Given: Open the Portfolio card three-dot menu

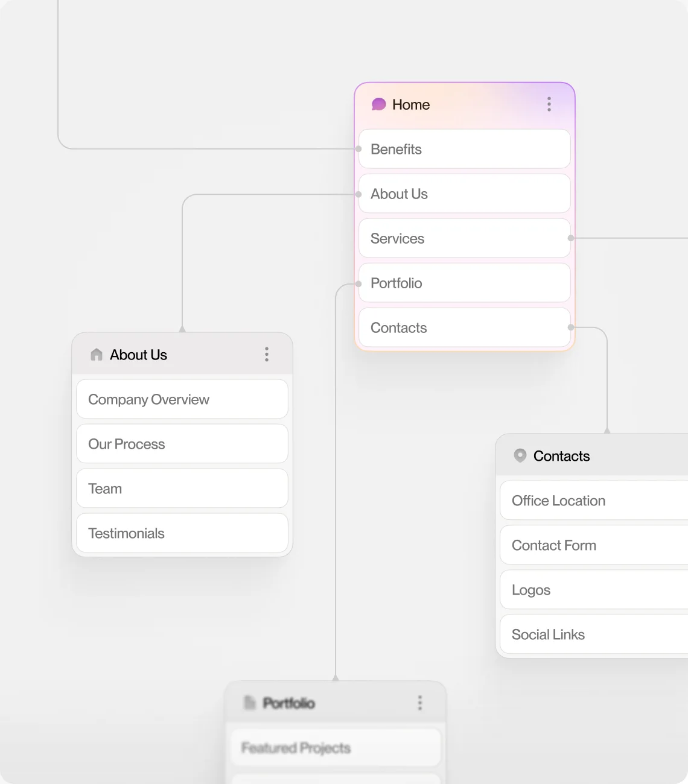Looking at the screenshot, I should coord(420,703).
